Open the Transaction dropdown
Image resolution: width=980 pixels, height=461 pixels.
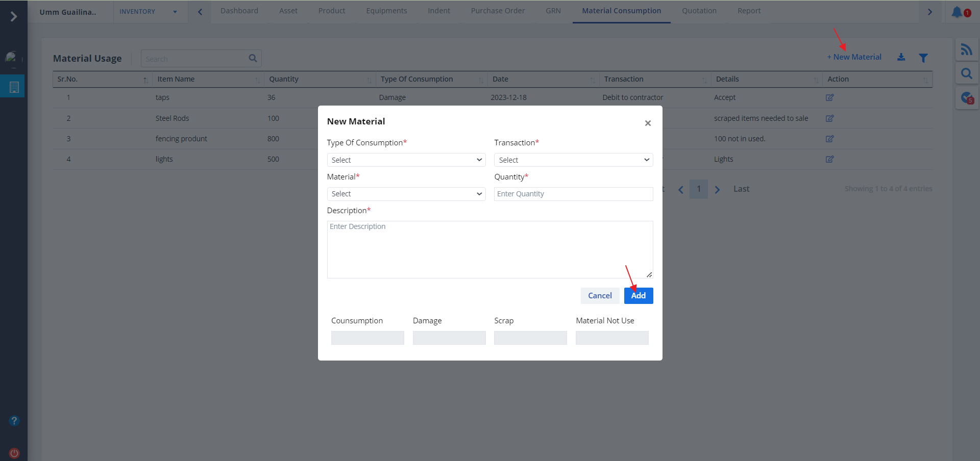573,160
